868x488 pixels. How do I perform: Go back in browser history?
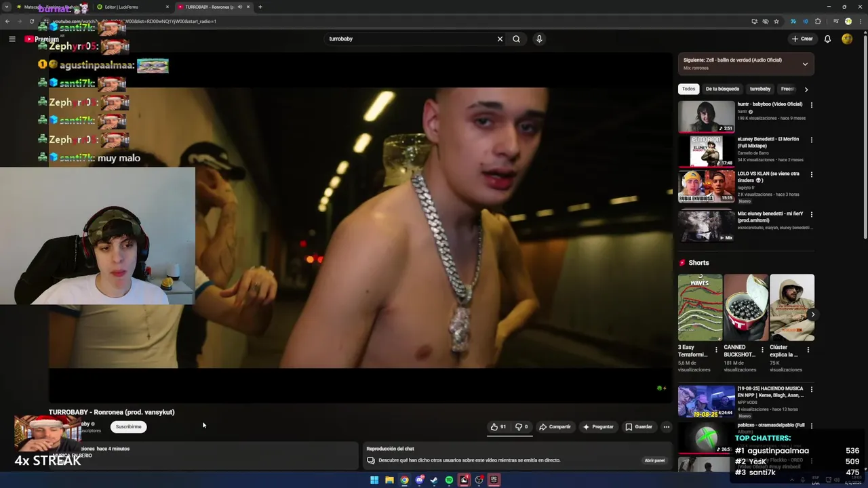point(7,21)
